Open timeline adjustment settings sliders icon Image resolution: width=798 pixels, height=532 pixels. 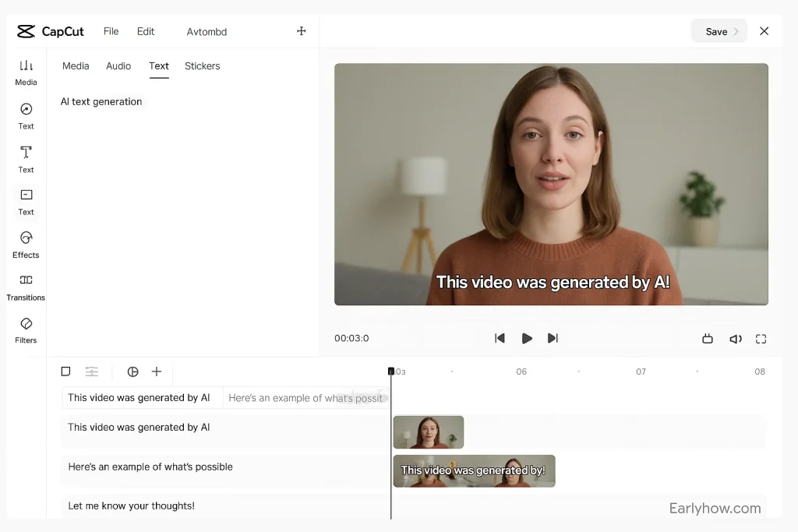point(92,372)
